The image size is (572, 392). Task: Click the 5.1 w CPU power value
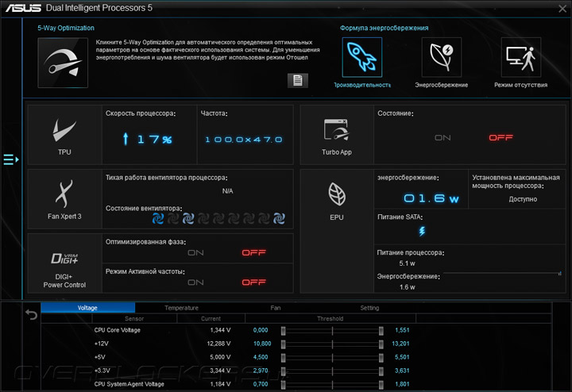(x=407, y=263)
